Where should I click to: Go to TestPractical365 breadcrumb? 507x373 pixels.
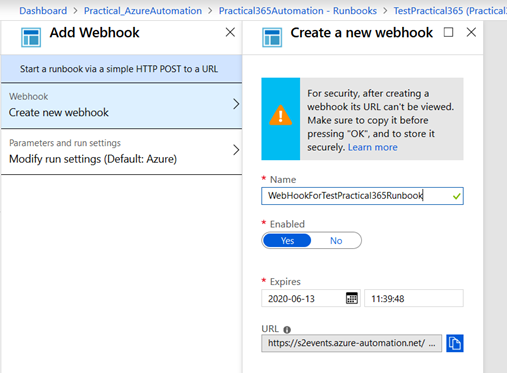pyautogui.click(x=450, y=11)
